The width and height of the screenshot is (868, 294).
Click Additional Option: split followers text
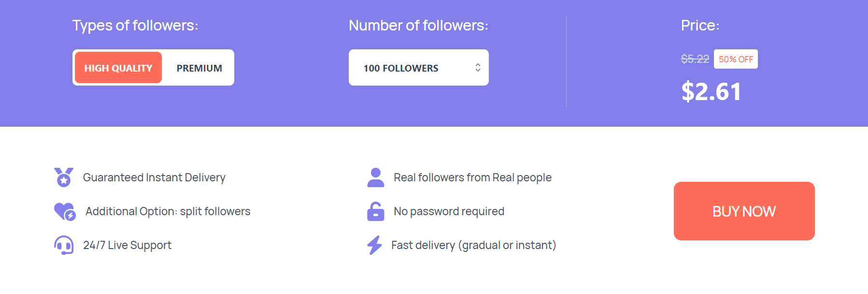(x=168, y=211)
